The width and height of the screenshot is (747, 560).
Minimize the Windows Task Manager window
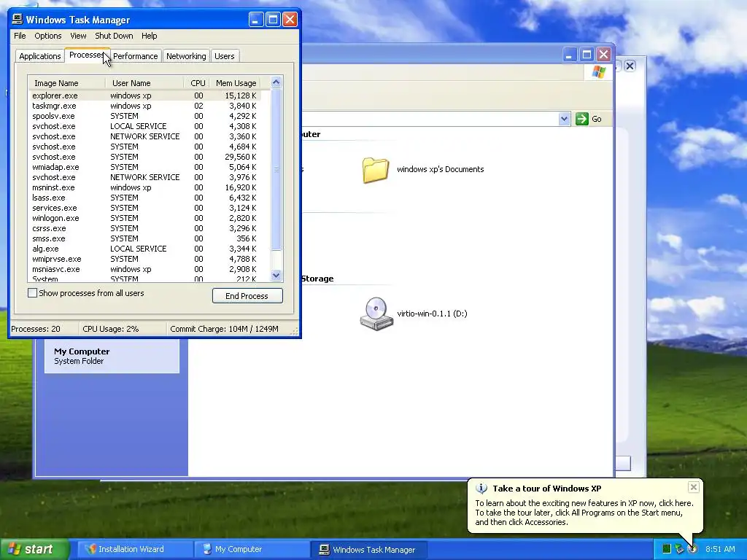[x=256, y=20]
